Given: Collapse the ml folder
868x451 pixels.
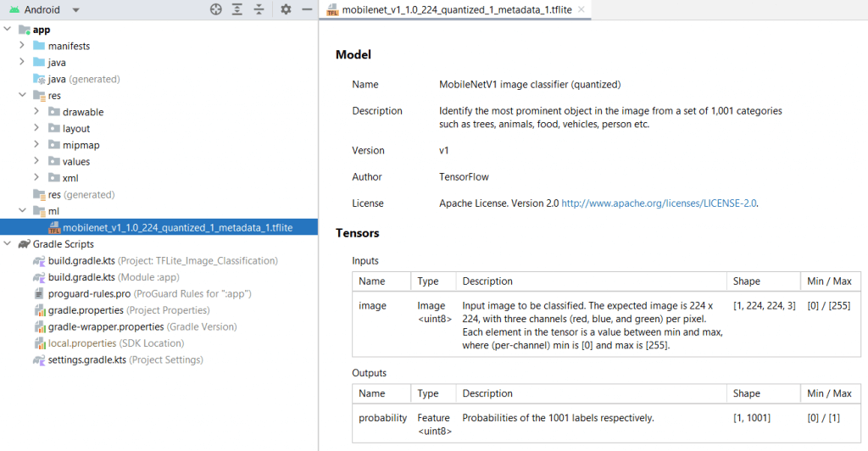Looking at the screenshot, I should point(22,211).
